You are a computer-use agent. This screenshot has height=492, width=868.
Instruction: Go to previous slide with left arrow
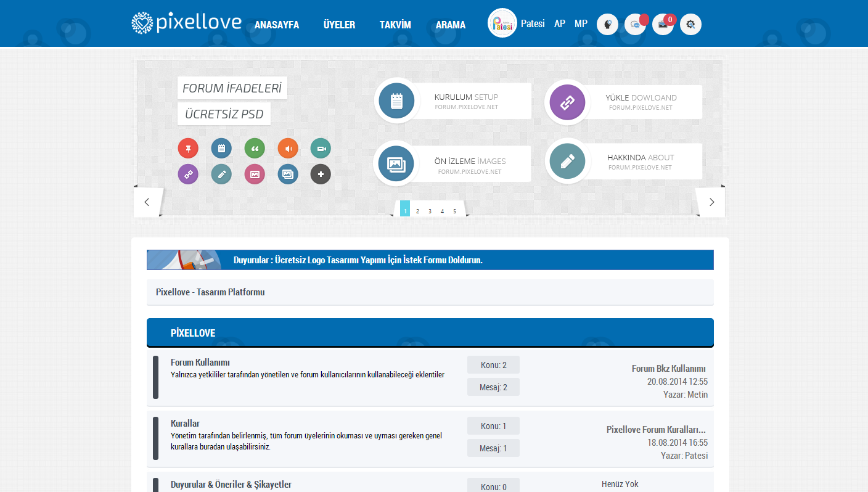tap(147, 202)
